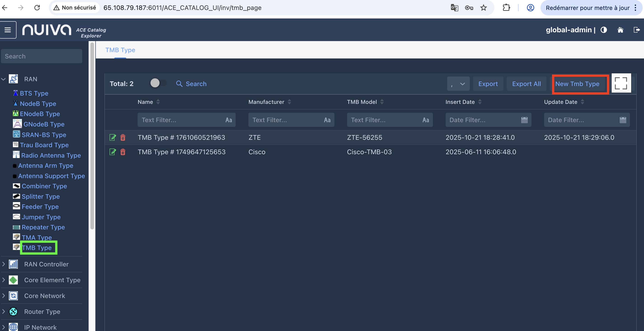The height and width of the screenshot is (331, 644).
Task: Toggle case-sensitive Aa in Name filter
Action: pos(228,120)
